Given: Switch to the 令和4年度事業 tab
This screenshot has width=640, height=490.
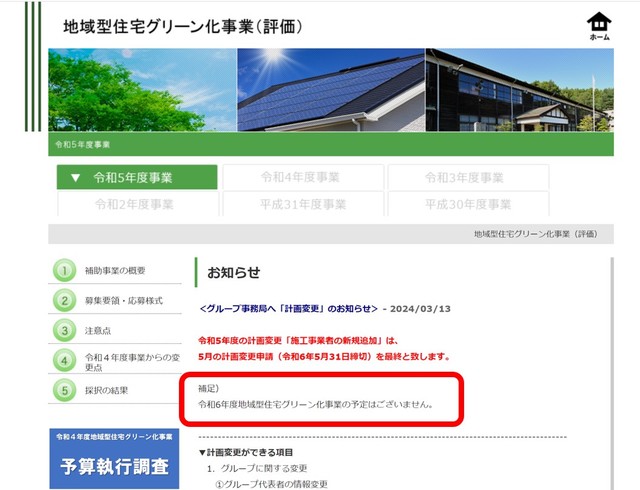Looking at the screenshot, I should point(301,178).
